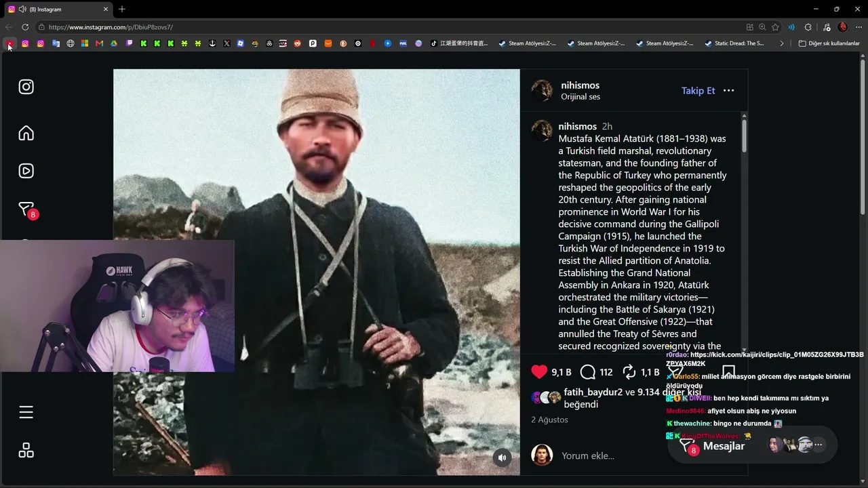The height and width of the screenshot is (488, 868).
Task: Open nihismos profile from the header username
Action: point(580,85)
